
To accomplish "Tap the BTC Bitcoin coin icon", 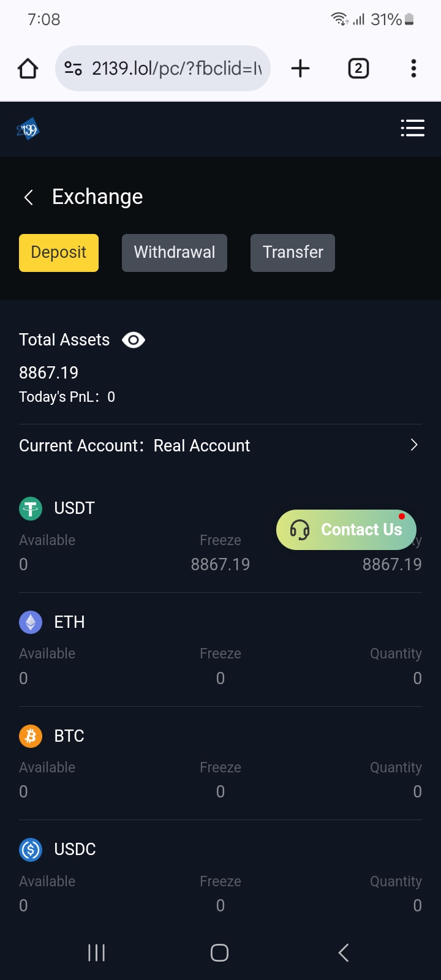I will 31,736.
